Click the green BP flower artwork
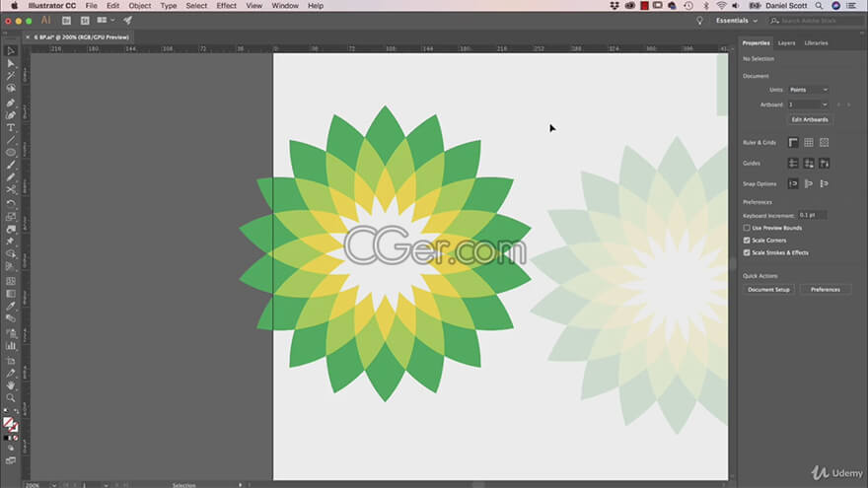 [x=385, y=253]
